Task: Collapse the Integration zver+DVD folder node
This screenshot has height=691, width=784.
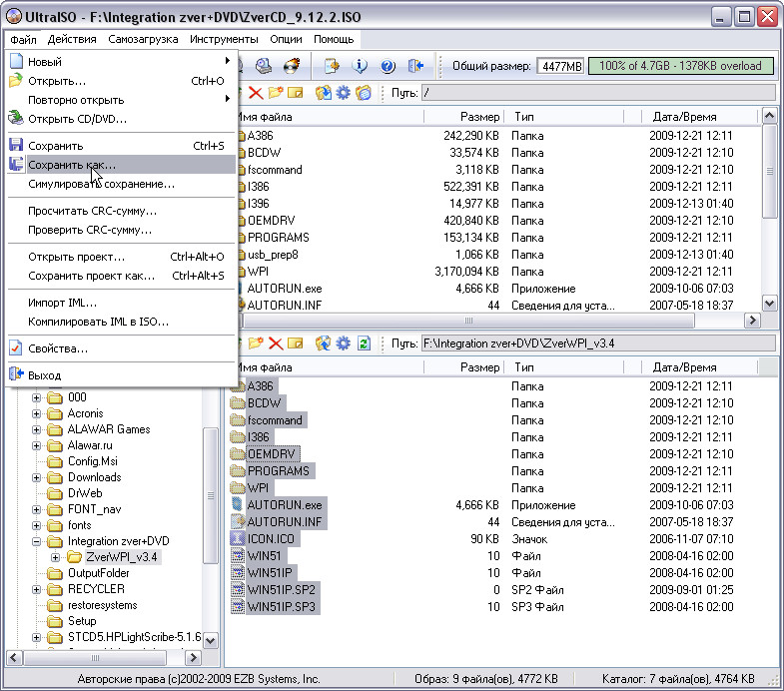Action: pos(36,542)
